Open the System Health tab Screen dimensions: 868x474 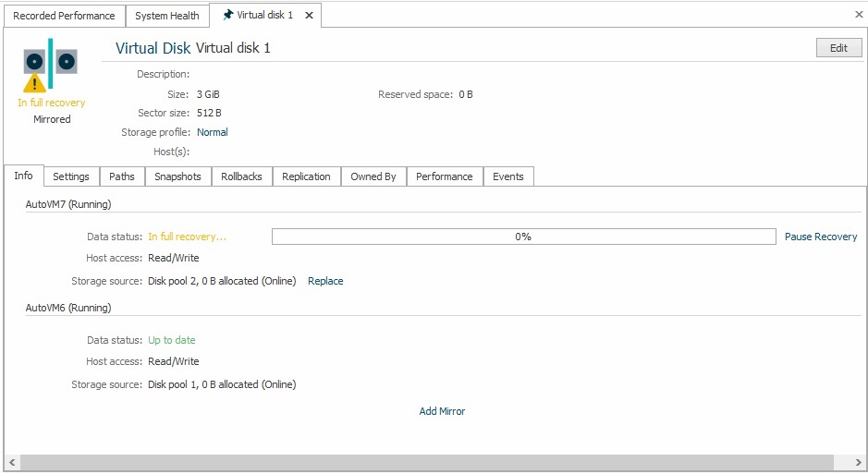pos(167,16)
